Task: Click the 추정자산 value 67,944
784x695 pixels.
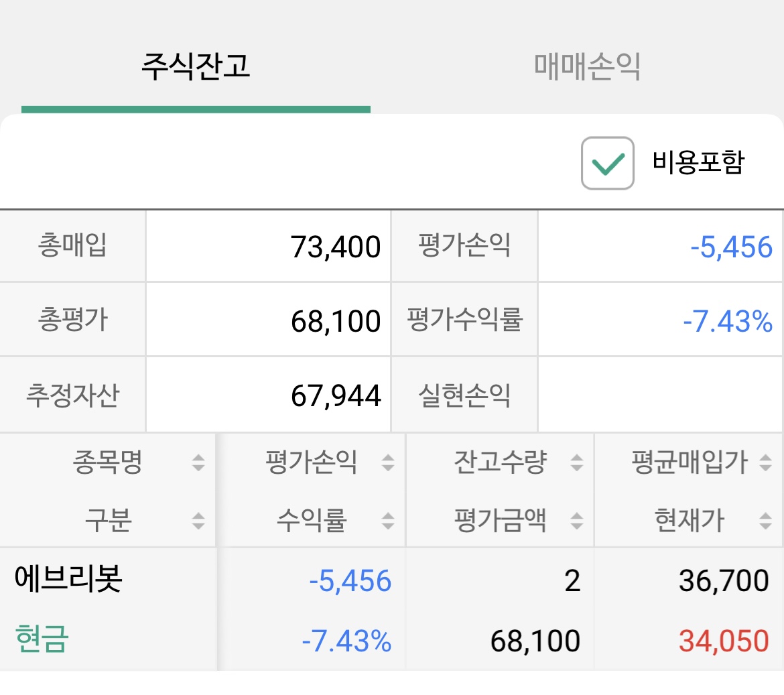Action: click(x=336, y=395)
